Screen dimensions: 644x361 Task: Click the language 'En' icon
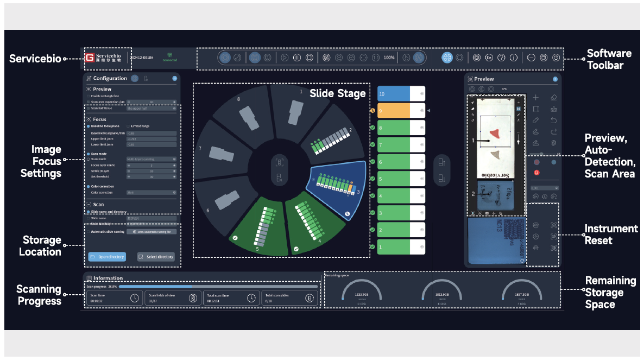pyautogui.click(x=489, y=58)
